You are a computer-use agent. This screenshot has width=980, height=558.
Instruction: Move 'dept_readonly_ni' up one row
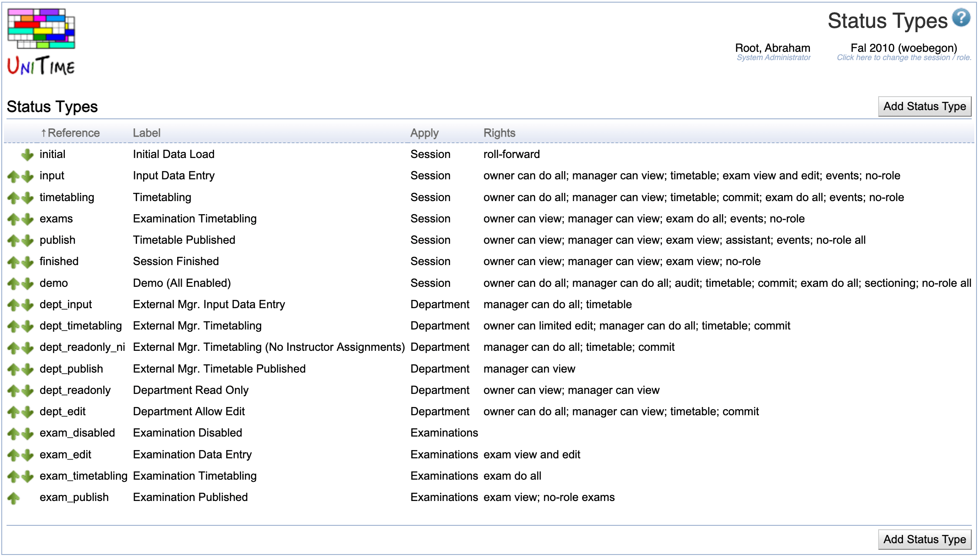pos(13,347)
